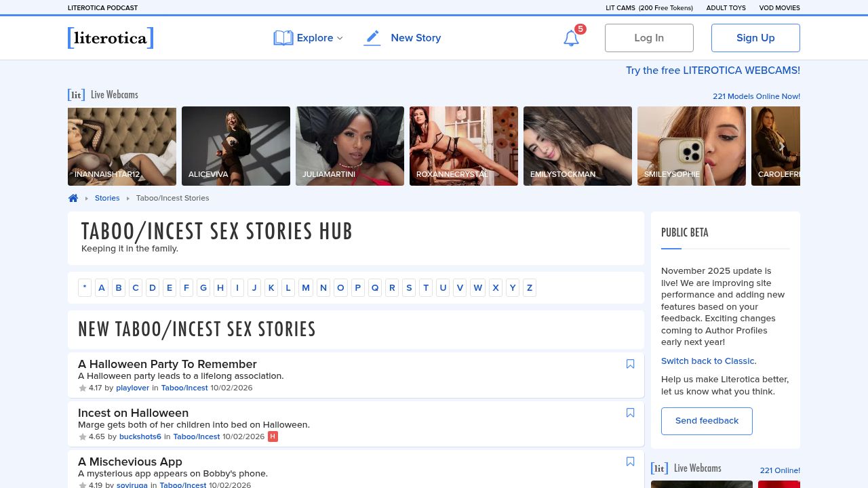Image resolution: width=868 pixels, height=488 pixels.
Task: Click '221 Models Online Now!' link
Action: coord(756,96)
